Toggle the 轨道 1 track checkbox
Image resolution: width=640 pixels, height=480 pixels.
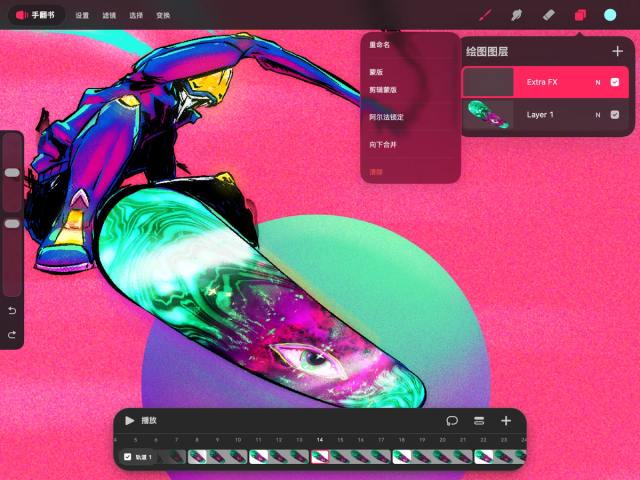128,457
